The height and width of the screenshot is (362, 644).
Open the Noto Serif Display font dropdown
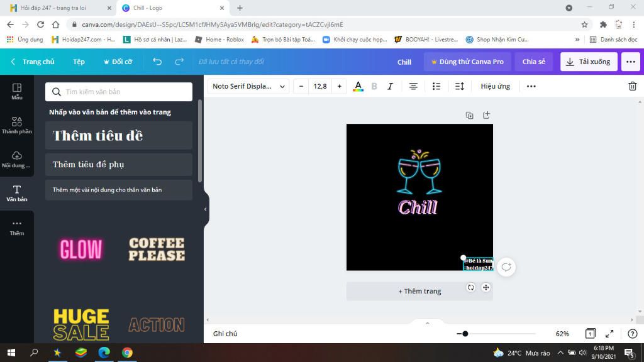pyautogui.click(x=248, y=86)
